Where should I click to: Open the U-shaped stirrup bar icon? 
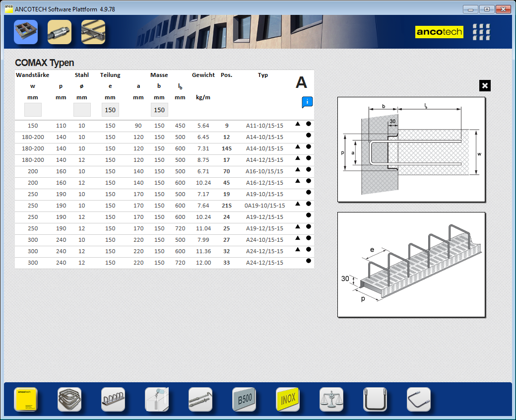(x=375, y=399)
